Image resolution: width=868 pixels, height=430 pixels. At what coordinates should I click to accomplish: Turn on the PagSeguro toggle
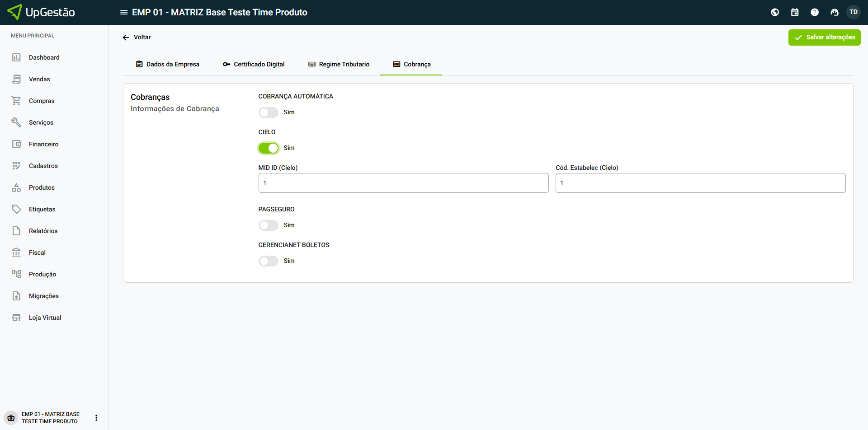tap(269, 225)
